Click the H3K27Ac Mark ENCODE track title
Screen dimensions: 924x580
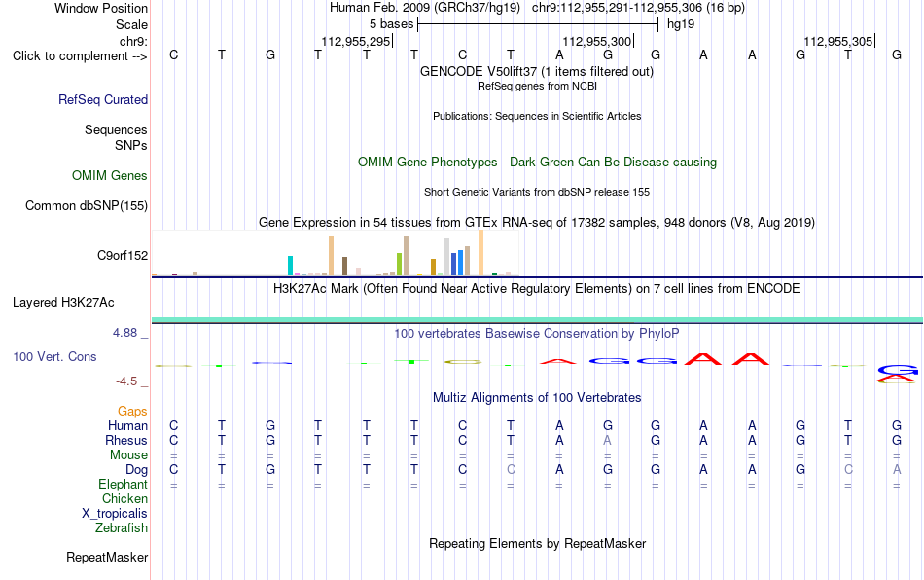536,288
